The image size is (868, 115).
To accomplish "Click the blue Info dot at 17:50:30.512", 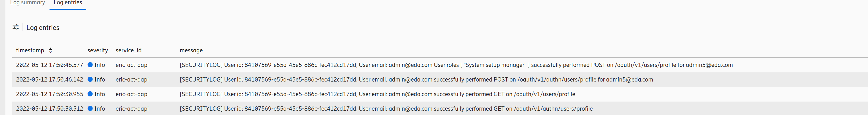I will pyautogui.click(x=90, y=108).
